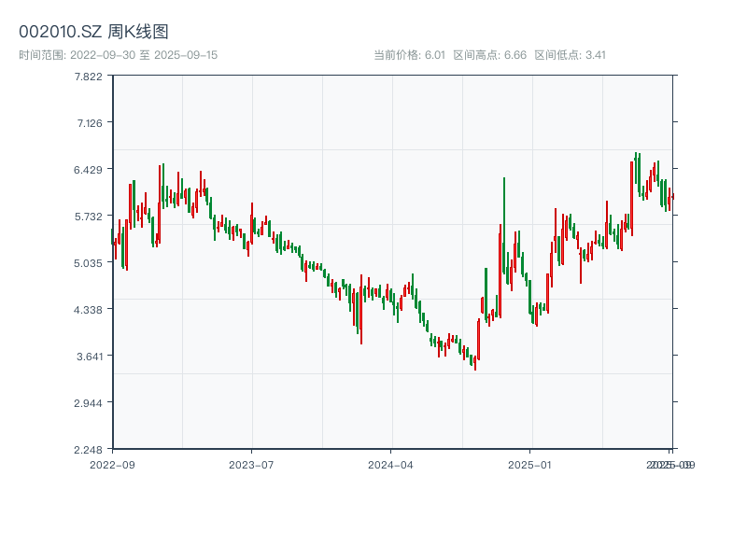This screenshot has height=560, width=747.
Task: Click y-axis label 5.035
Action: coord(88,263)
